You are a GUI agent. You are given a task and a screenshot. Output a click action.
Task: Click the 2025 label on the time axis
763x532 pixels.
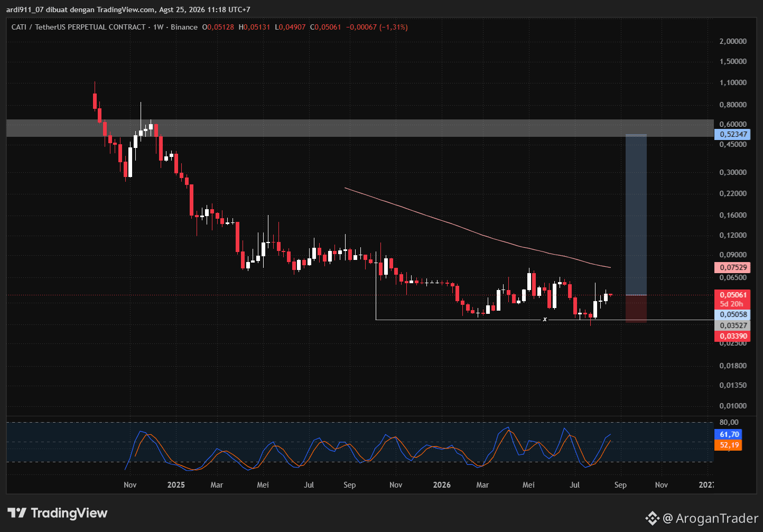tap(176, 485)
